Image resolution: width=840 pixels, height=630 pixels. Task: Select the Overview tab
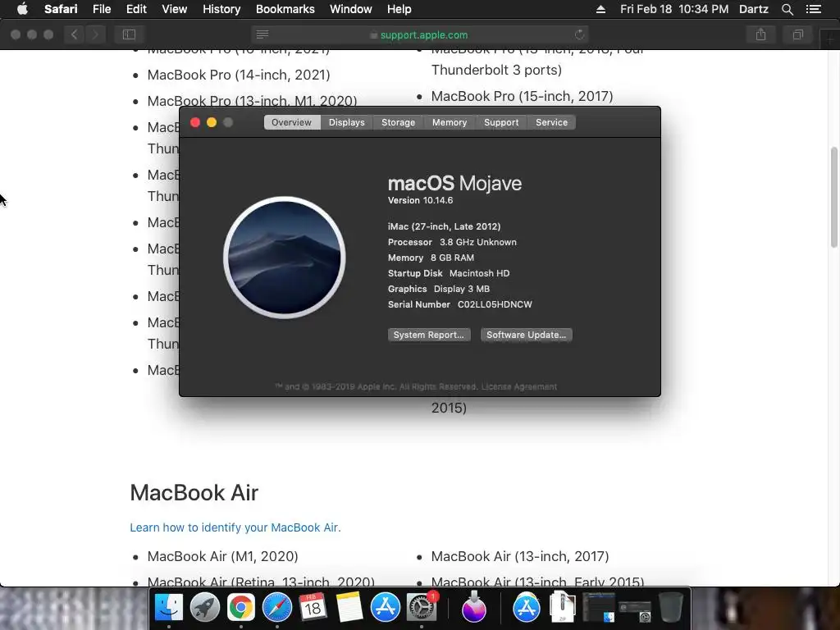click(291, 122)
